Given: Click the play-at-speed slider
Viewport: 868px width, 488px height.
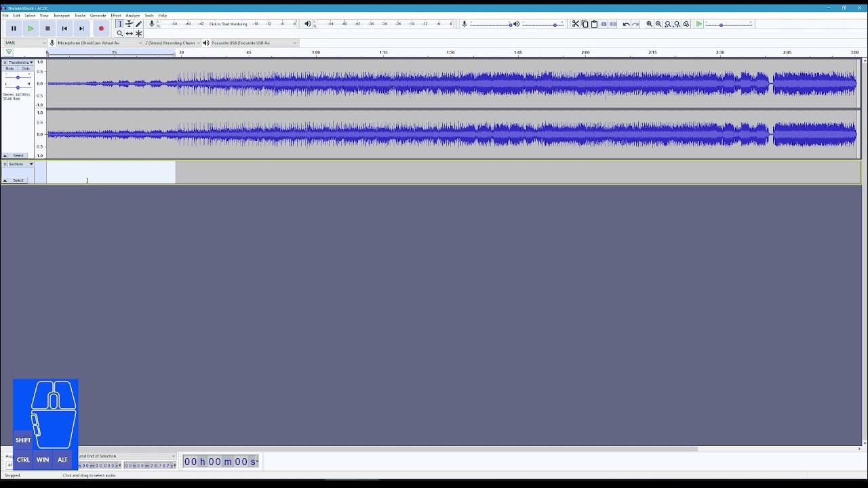Looking at the screenshot, I should pos(729,24).
